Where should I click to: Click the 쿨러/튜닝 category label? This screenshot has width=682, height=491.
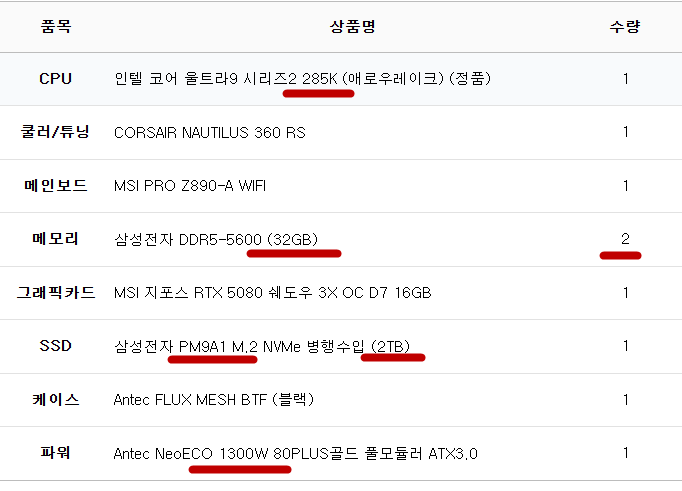coord(56,132)
